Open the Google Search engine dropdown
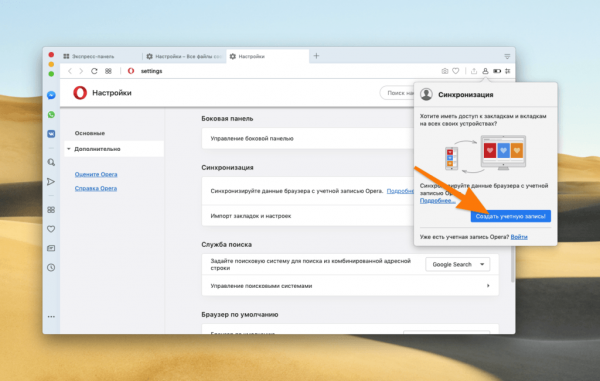Image resolution: width=600 pixels, height=381 pixels. 458,264
